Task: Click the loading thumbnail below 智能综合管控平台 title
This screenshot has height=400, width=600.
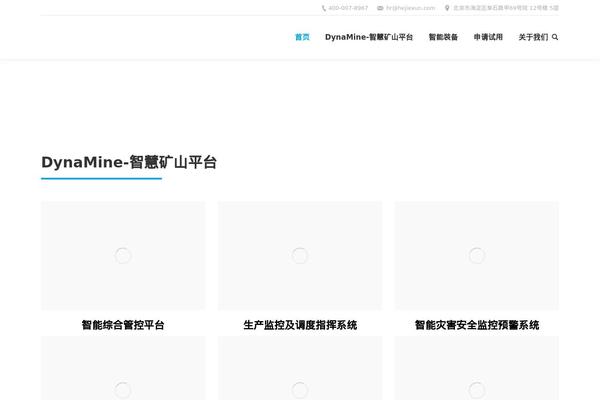Action: click(123, 368)
